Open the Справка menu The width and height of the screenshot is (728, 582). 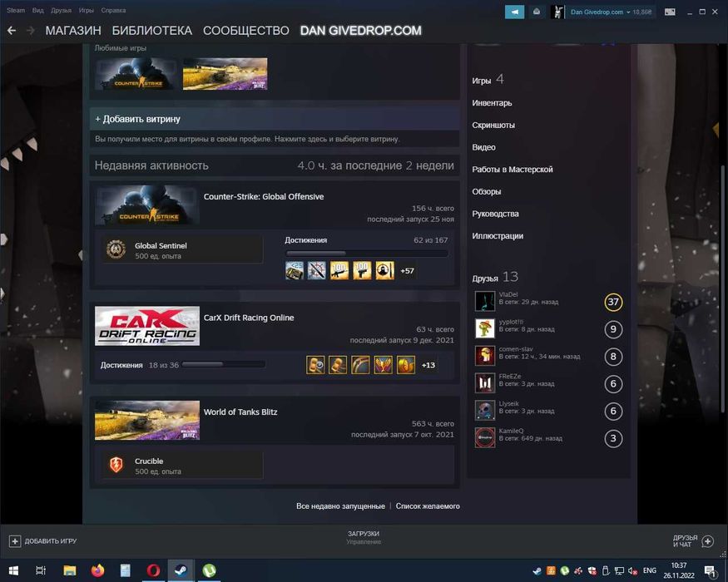[113, 10]
